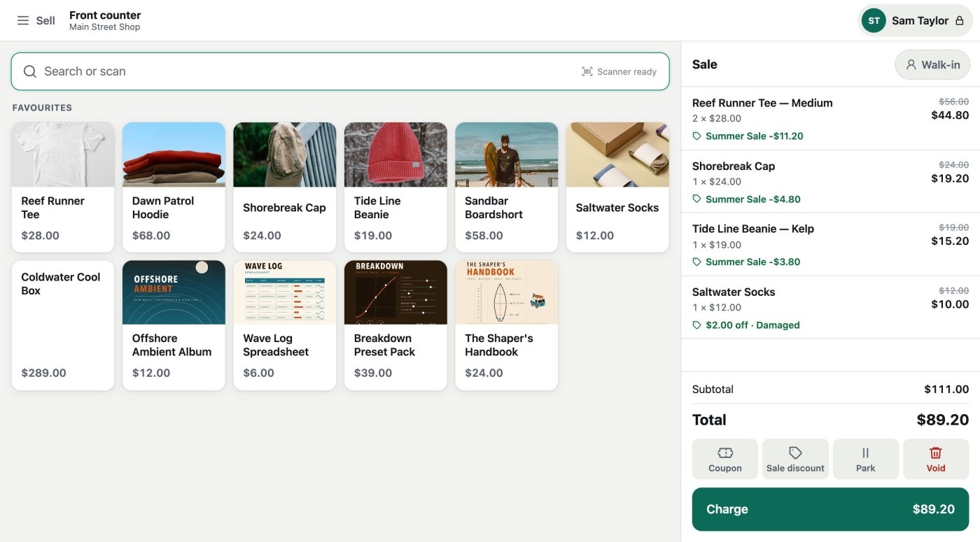
Task: Apply a coupon to the sale
Action: (724, 459)
